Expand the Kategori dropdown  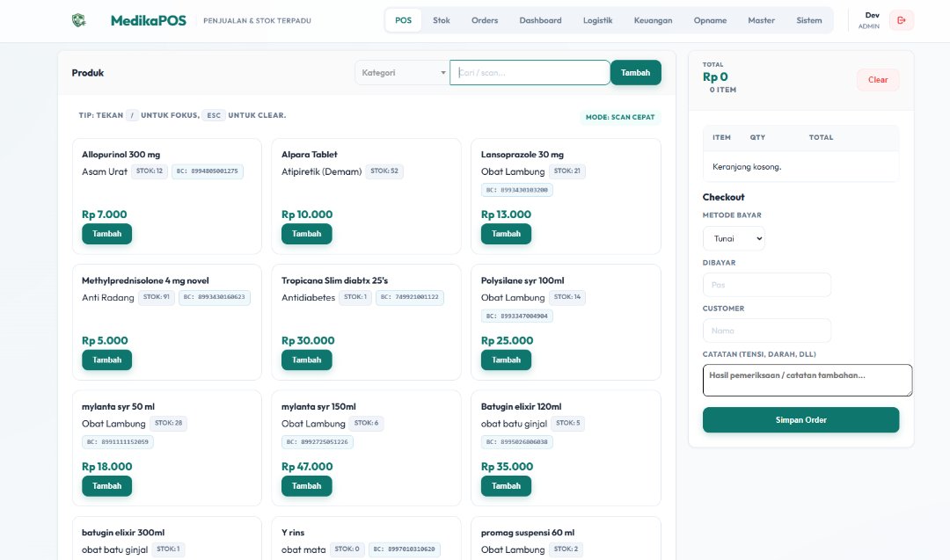(402, 73)
